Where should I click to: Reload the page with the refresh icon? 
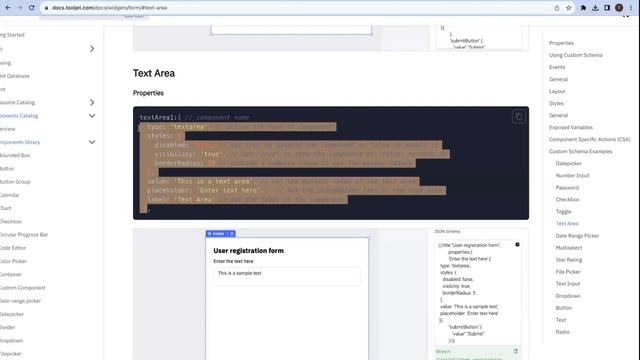tap(31, 8)
